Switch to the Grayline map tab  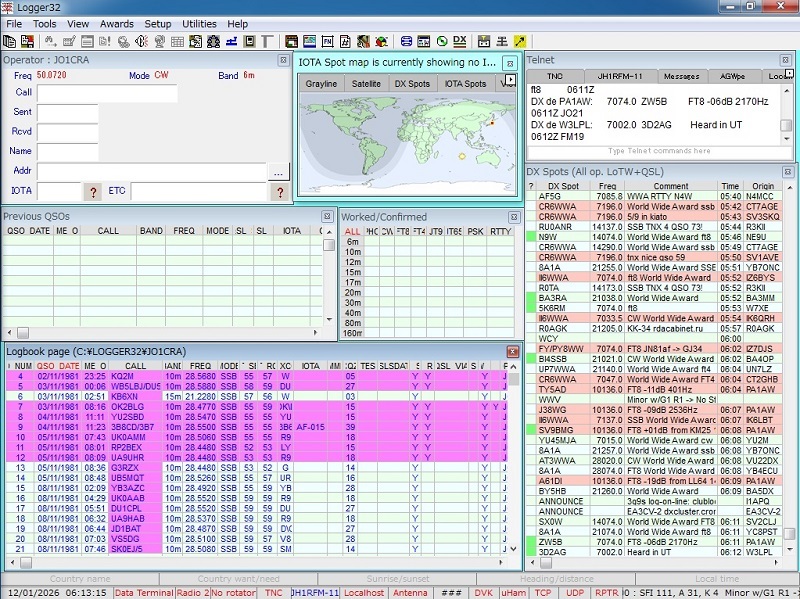321,84
